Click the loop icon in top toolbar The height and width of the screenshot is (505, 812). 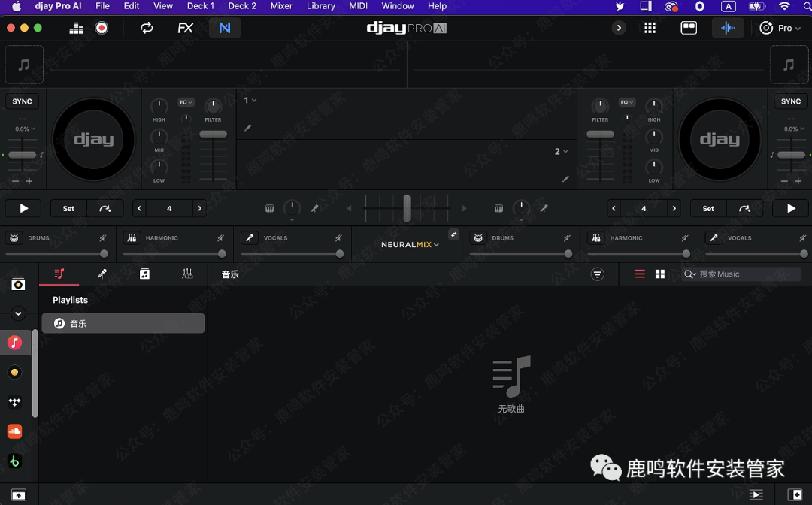pyautogui.click(x=147, y=28)
